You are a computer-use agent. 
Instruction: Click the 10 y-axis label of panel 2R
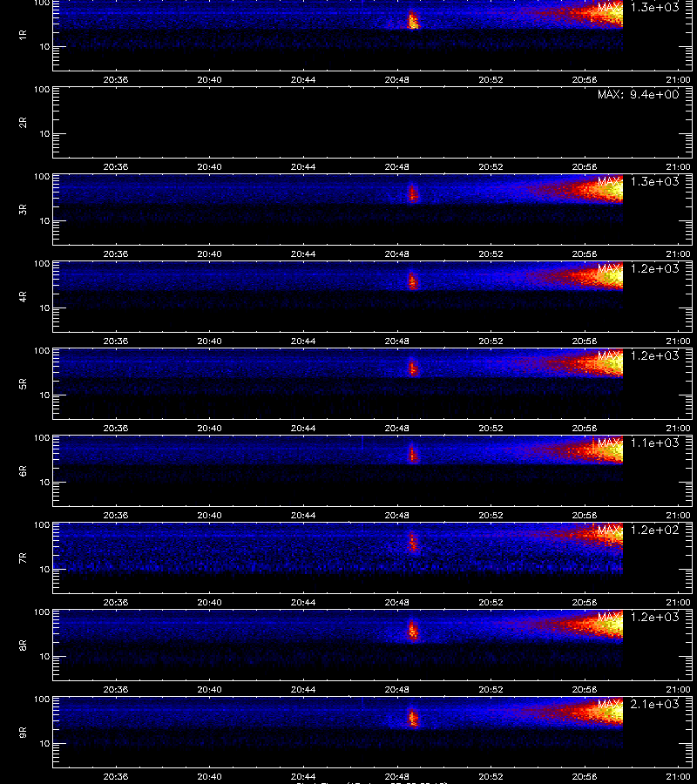pyautogui.click(x=44, y=133)
